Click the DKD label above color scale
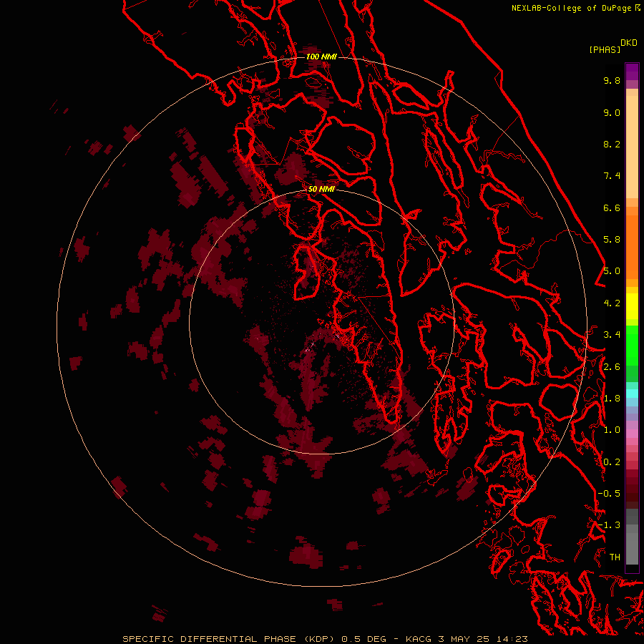The height and width of the screenshot is (644, 644). pos(629,43)
